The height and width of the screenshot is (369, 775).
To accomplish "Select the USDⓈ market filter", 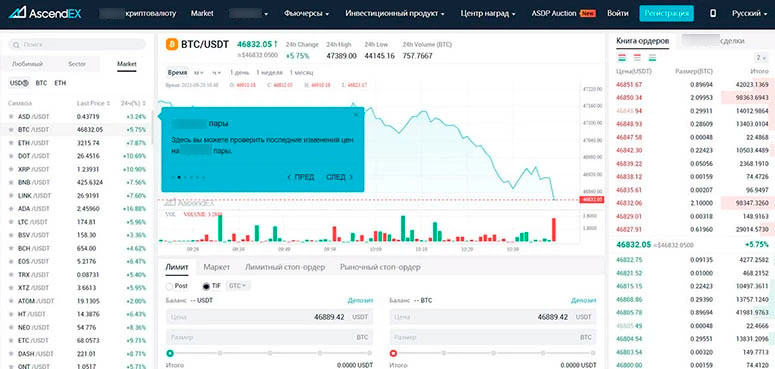I will pyautogui.click(x=19, y=83).
